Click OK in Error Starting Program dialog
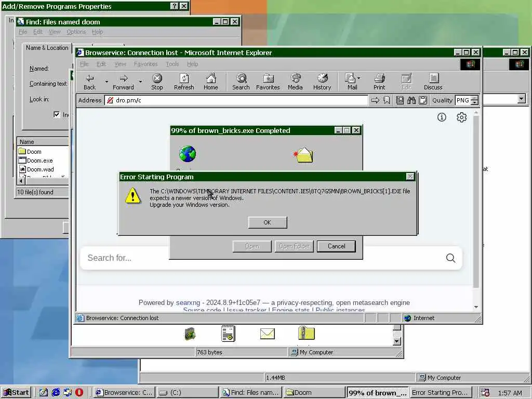 coord(268,222)
